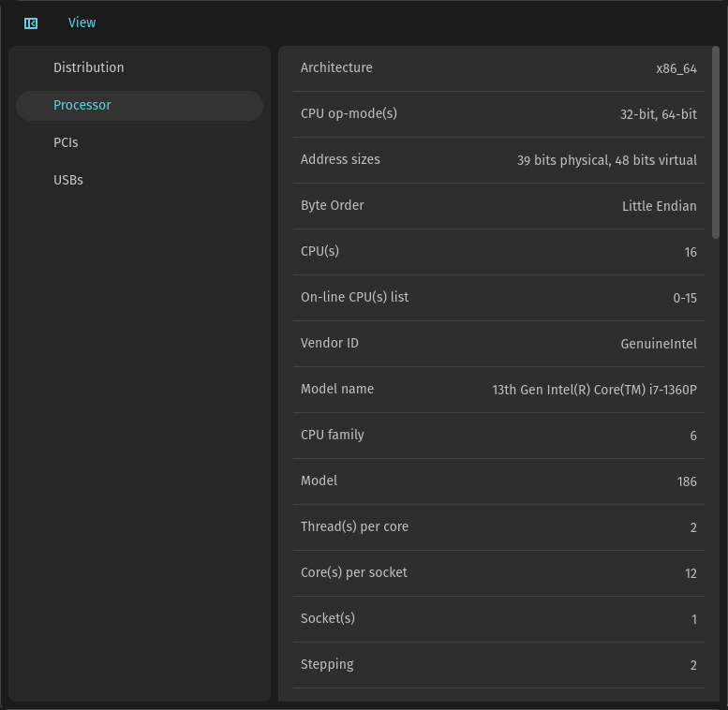Toggle the sidebar navigation icon
This screenshot has width=728, height=710.
pyautogui.click(x=31, y=23)
